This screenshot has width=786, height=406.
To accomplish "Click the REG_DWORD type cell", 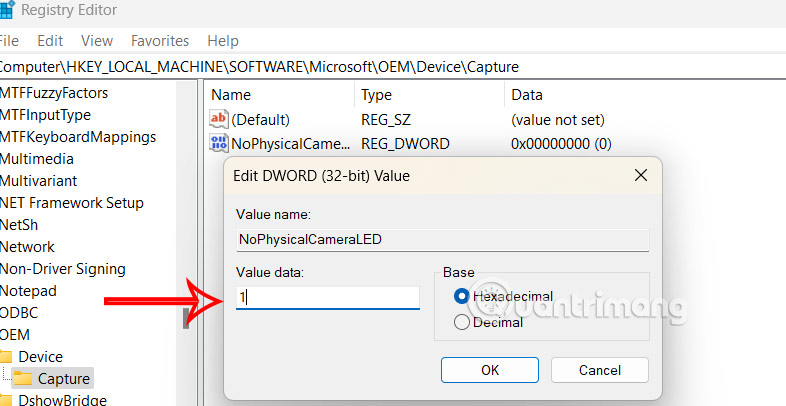I will tap(405, 143).
